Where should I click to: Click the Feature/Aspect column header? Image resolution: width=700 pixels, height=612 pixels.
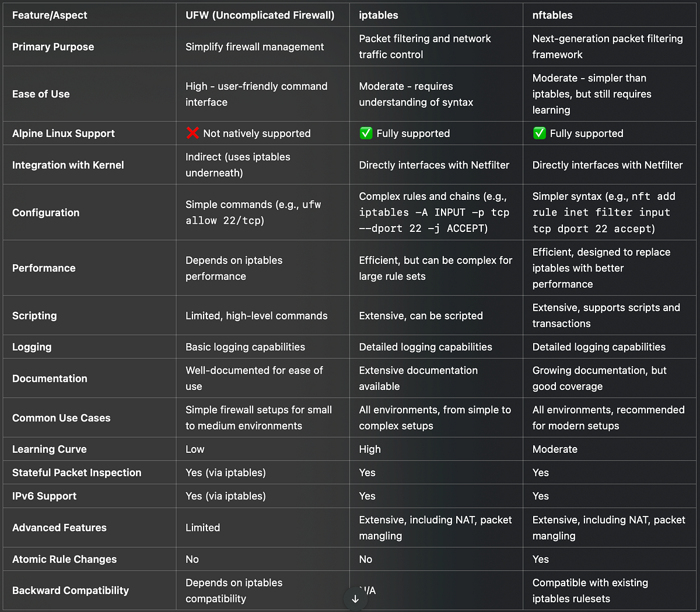point(50,15)
